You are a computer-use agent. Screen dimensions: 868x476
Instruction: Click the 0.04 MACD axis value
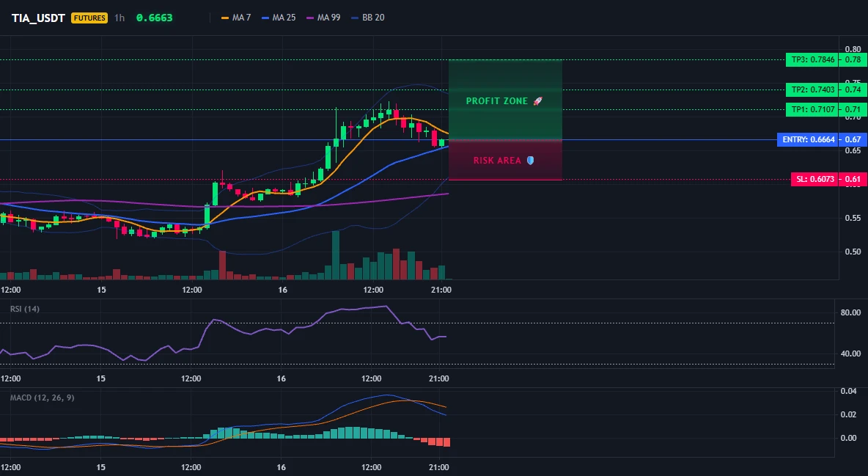[x=849, y=391]
